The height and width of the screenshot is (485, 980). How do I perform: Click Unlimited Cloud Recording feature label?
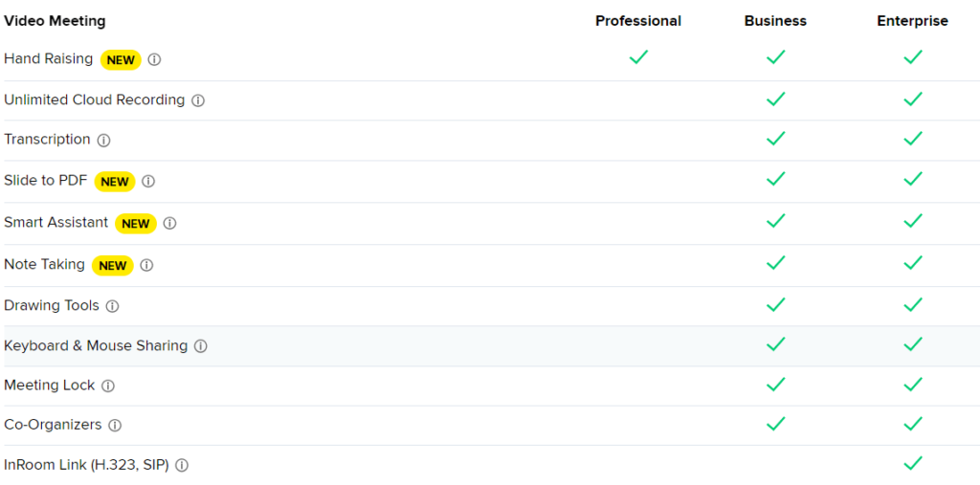click(x=95, y=99)
